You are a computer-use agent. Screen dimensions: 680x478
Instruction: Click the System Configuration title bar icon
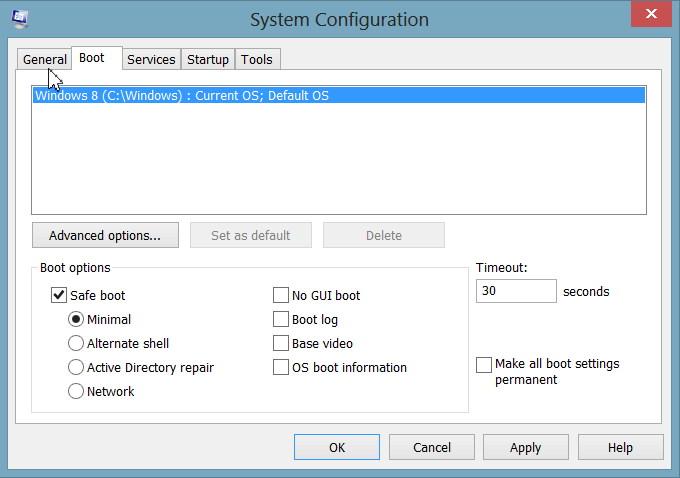click(x=17, y=17)
